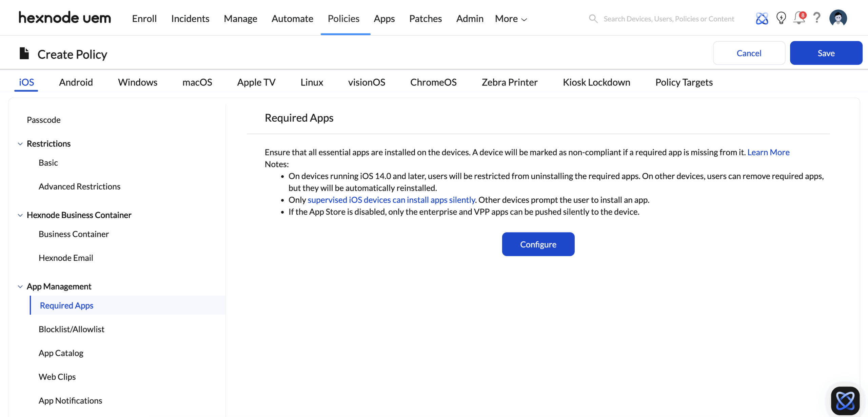868x417 pixels.
Task: Switch to the Zebra Printer tab
Action: coord(510,82)
